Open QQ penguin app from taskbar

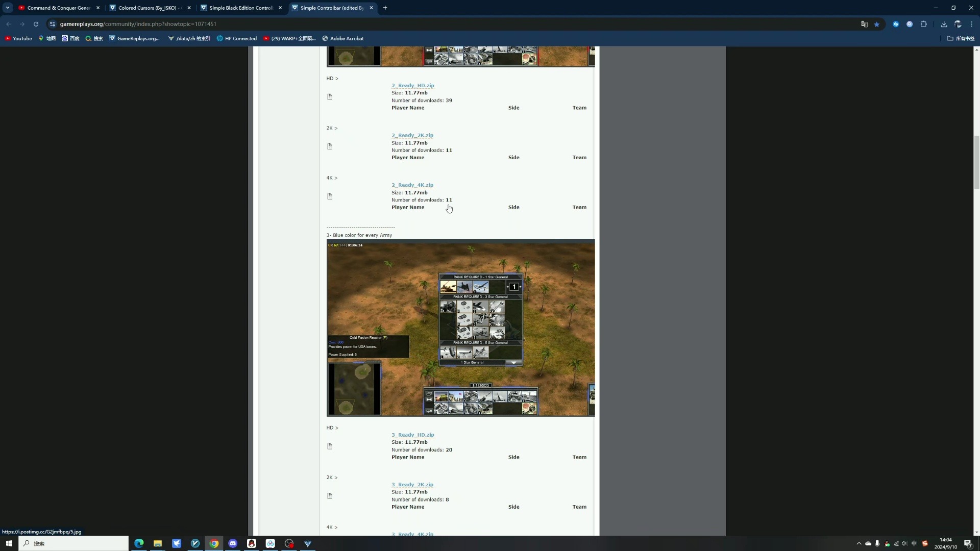[x=252, y=543]
